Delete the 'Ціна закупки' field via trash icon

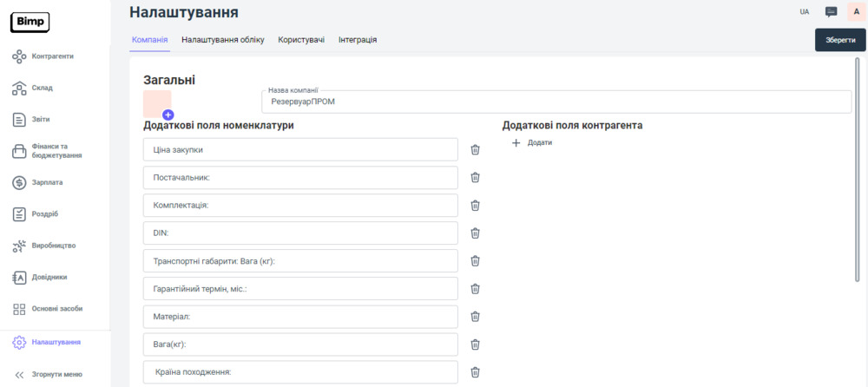(475, 150)
